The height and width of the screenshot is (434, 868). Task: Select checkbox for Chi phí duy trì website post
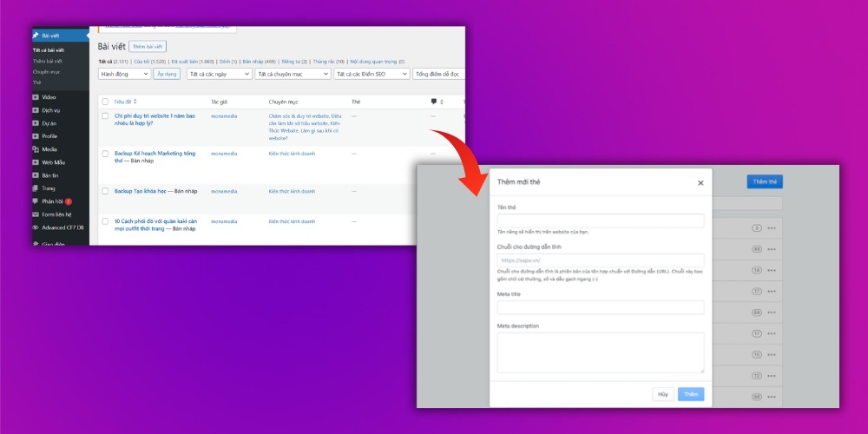[105, 115]
